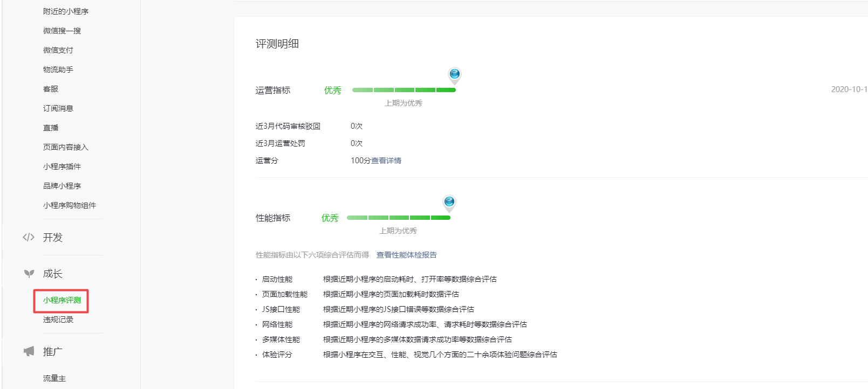Click the 性能指标 rating pin marker
Screen dimensions: 868x389
[x=449, y=203]
